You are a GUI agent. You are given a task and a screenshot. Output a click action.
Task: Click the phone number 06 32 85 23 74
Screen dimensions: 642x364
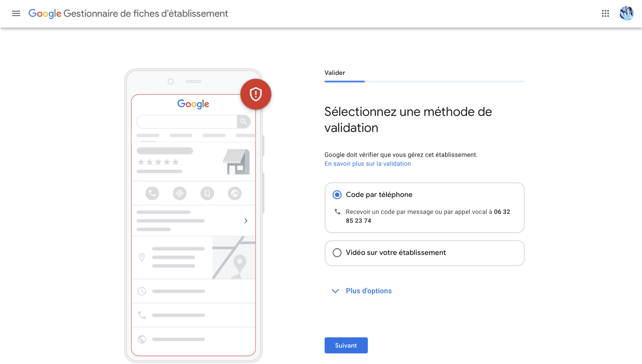[428, 216]
